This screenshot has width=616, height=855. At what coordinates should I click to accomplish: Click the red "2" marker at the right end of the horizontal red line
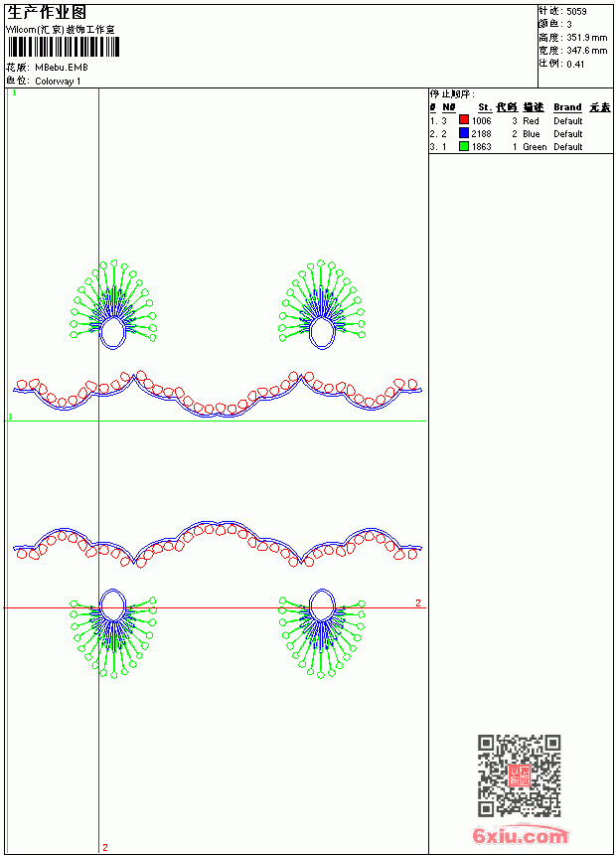click(x=418, y=602)
